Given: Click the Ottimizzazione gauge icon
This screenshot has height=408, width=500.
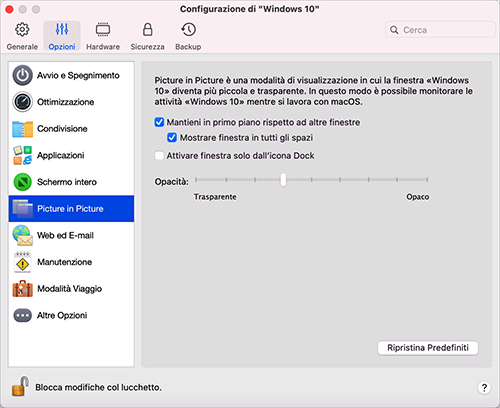Looking at the screenshot, I should pyautogui.click(x=22, y=102).
